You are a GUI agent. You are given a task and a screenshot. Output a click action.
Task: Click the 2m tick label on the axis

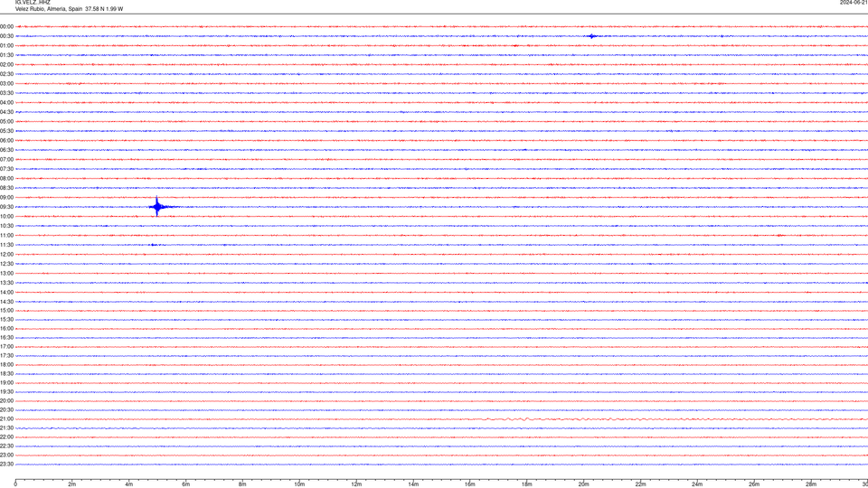click(72, 484)
